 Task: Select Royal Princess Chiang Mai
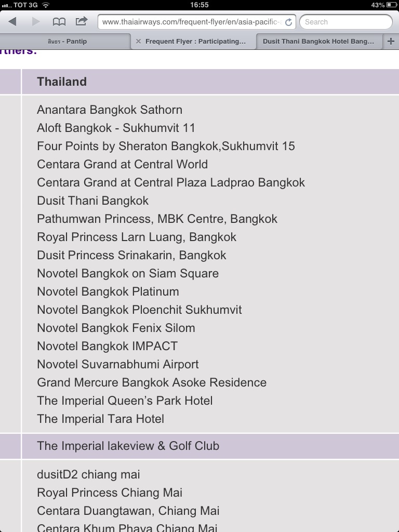point(110,493)
